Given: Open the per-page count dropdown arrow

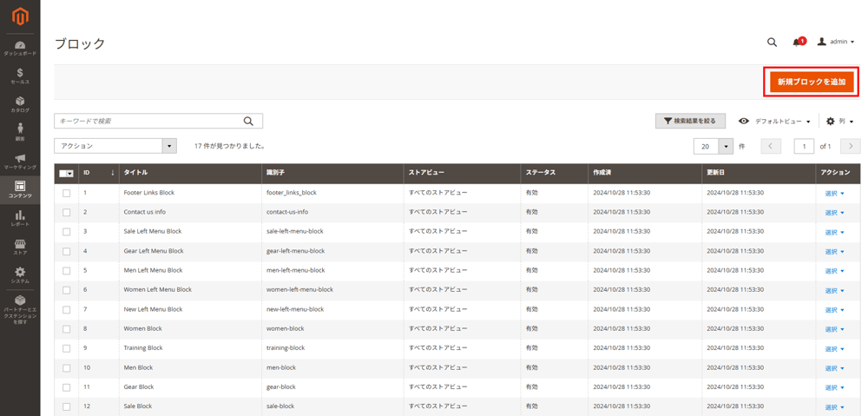Looking at the screenshot, I should tap(727, 146).
